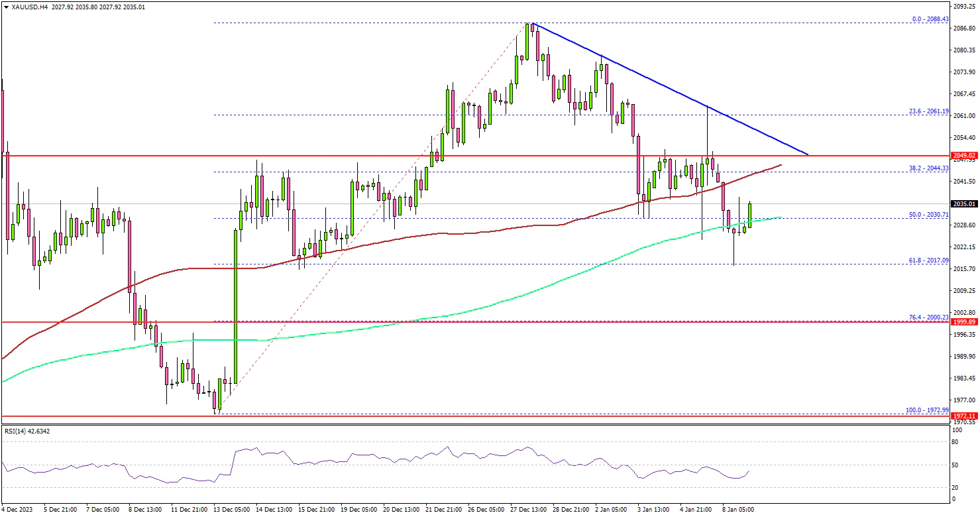The height and width of the screenshot is (517, 980).
Task: Click the RSI scale value 80
Action: point(955,441)
